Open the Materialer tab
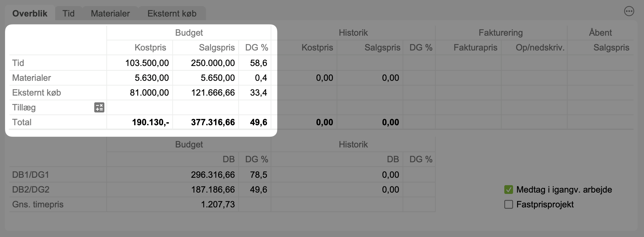This screenshot has width=644, height=237. pyautogui.click(x=110, y=13)
